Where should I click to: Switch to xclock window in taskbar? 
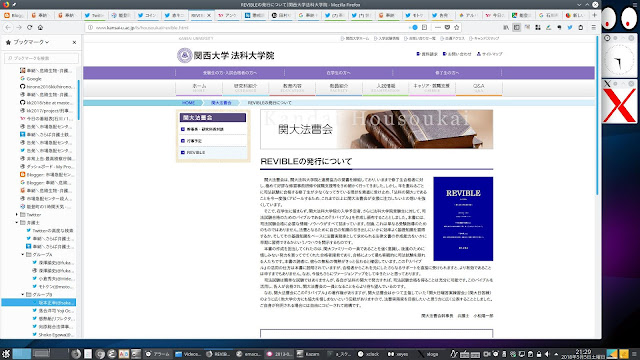point(369,354)
